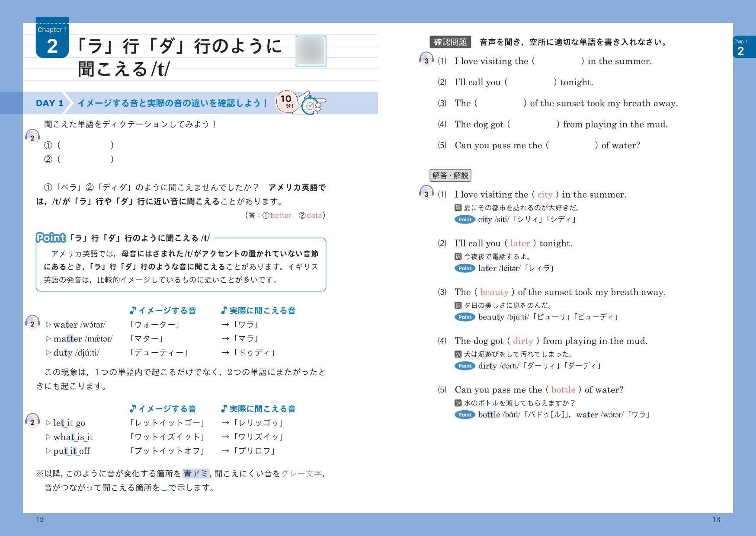Click the triangle bullet before let it go
The width and height of the screenshot is (756, 536).
pos(48,423)
